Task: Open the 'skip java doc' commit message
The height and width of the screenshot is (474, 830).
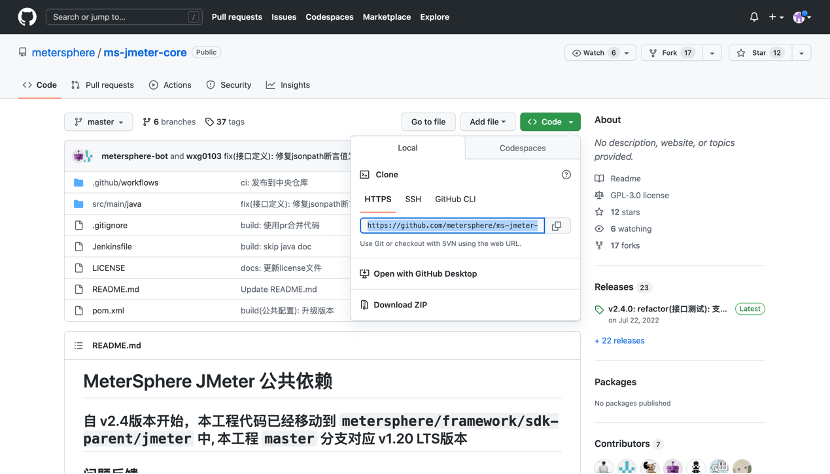Action: (x=276, y=246)
